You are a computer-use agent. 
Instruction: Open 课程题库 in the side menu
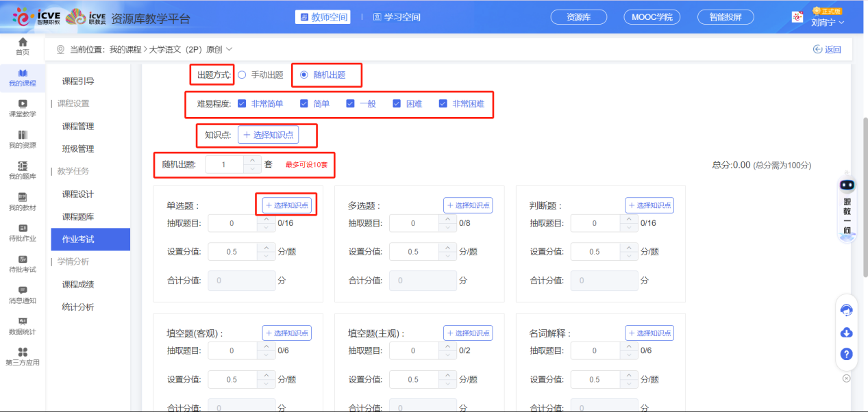click(78, 217)
